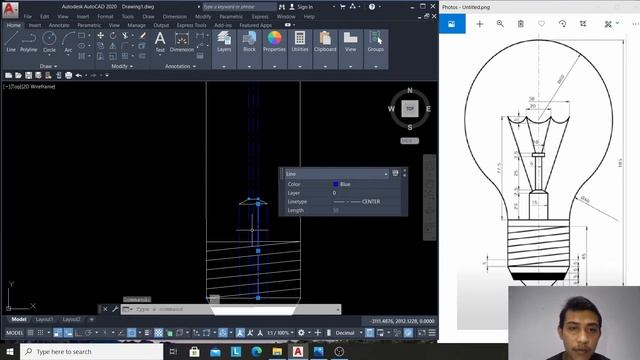
Task: Open the Text annotation tool
Action: [160, 42]
